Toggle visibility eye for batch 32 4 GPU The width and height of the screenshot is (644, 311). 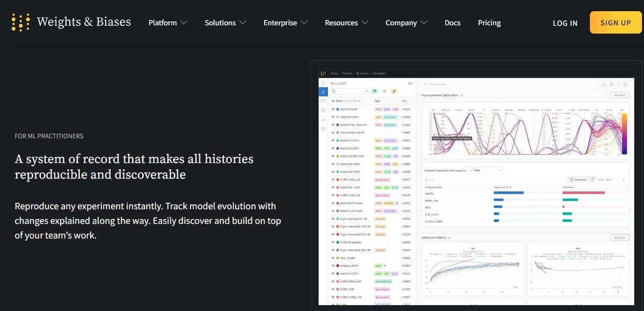click(333, 140)
